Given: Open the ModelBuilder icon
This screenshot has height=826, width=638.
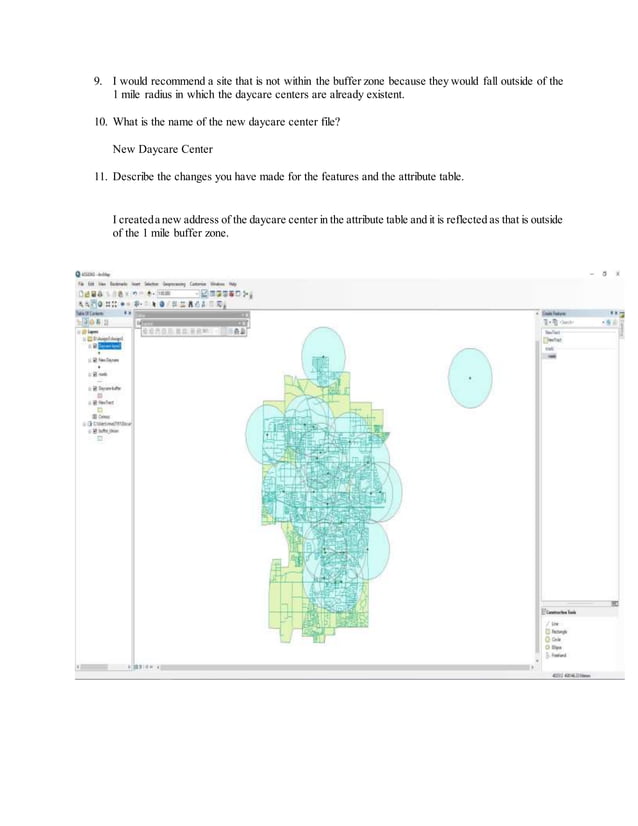Looking at the screenshot, I should (245, 294).
